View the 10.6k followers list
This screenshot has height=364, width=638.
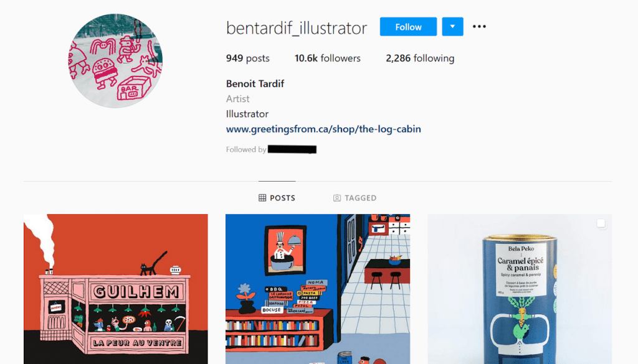click(328, 58)
